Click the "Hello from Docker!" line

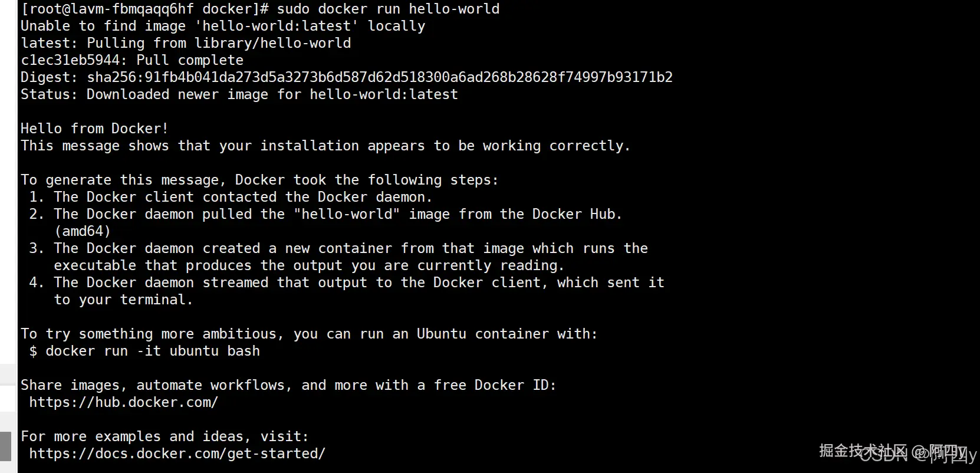[x=94, y=129]
